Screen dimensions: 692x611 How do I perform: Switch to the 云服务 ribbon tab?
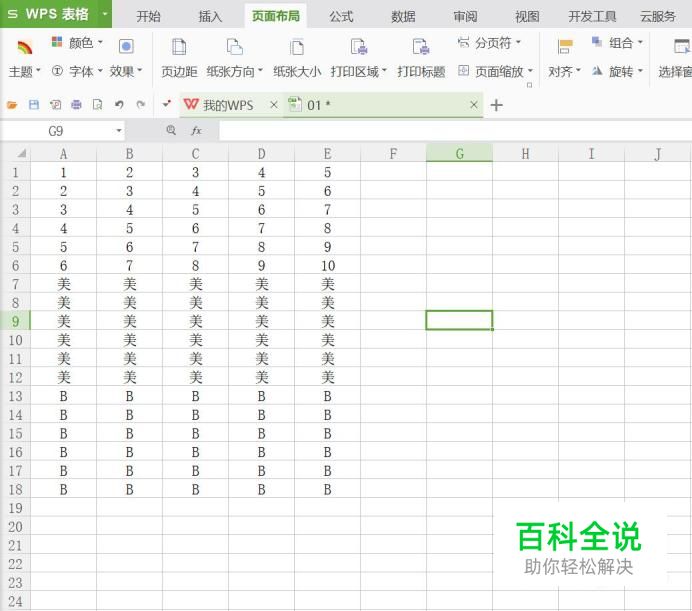[x=658, y=16]
